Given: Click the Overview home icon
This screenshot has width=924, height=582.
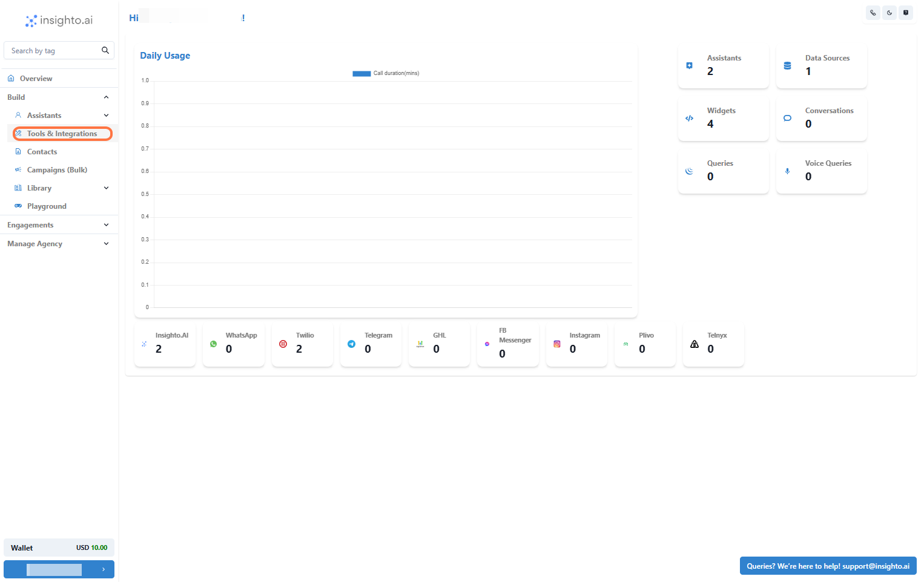Looking at the screenshot, I should 11,79.
